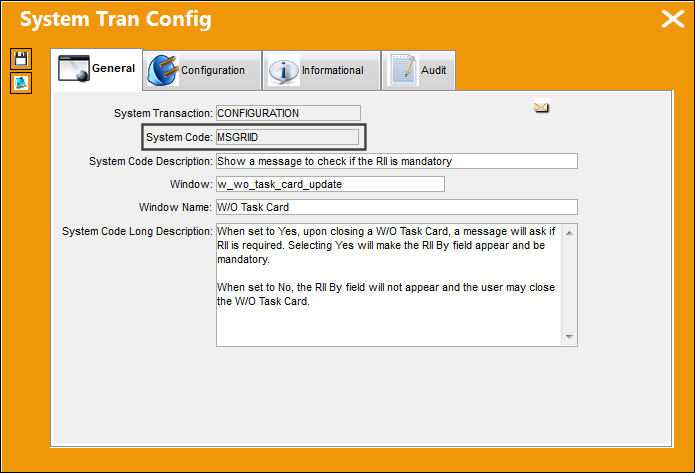The width and height of the screenshot is (695, 473).
Task: Switch to the General tab
Action: point(97,69)
